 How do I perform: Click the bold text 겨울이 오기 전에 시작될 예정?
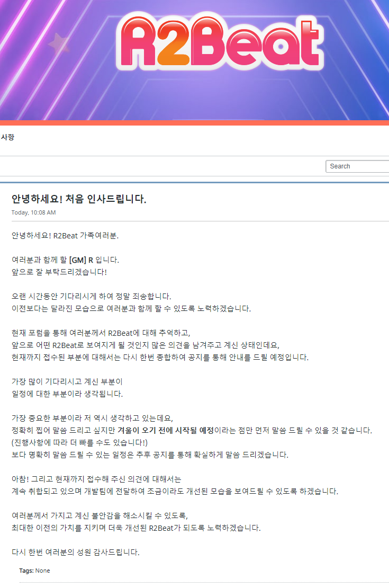click(166, 430)
